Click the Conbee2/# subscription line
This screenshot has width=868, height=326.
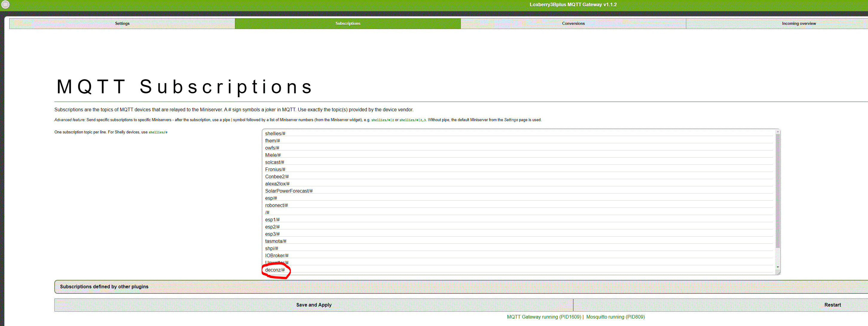pyautogui.click(x=277, y=177)
